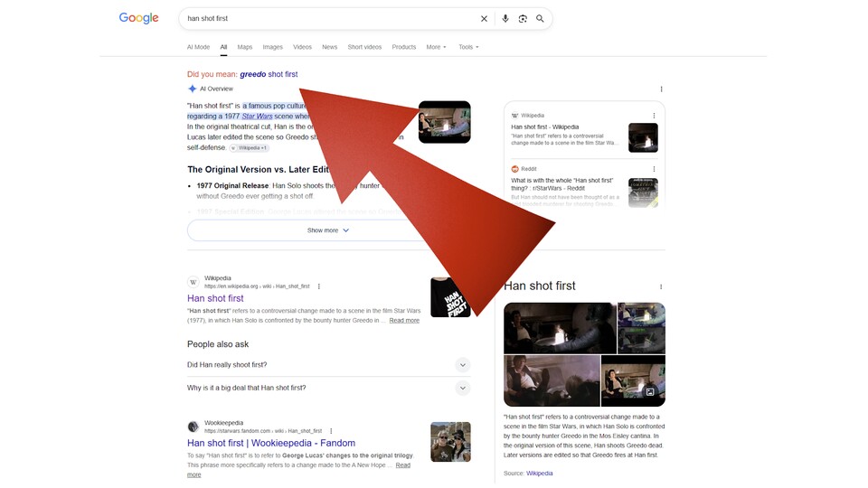This screenshot has width=868, height=488.
Task: Open the Reddit source card options menu
Action: [x=654, y=169]
